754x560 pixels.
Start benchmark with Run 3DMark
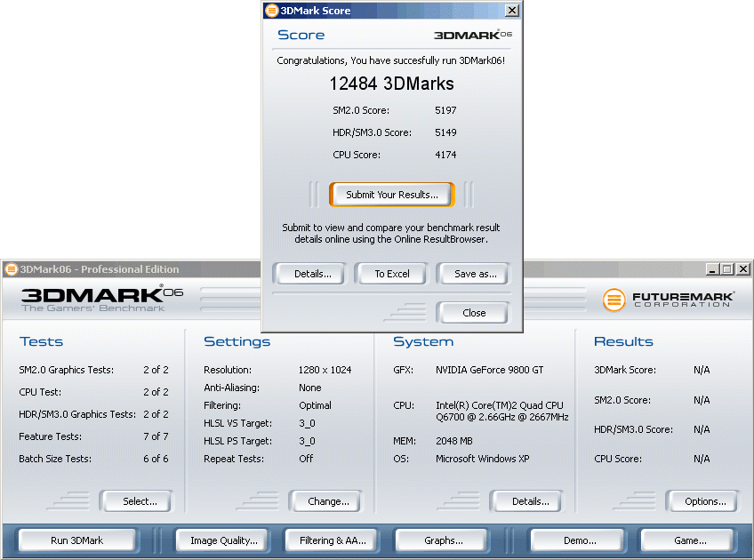click(x=77, y=540)
